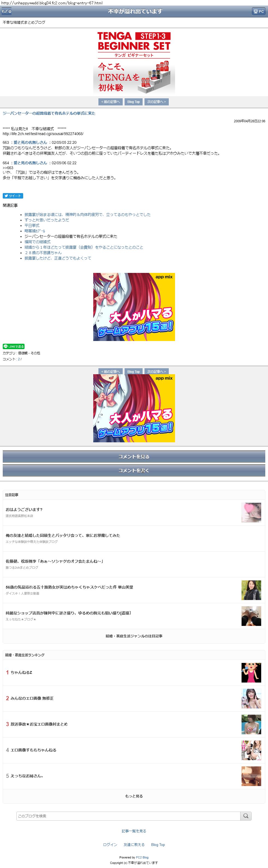Open the related link 平日挙式
The width and height of the screenshot is (268, 868).
32,226
